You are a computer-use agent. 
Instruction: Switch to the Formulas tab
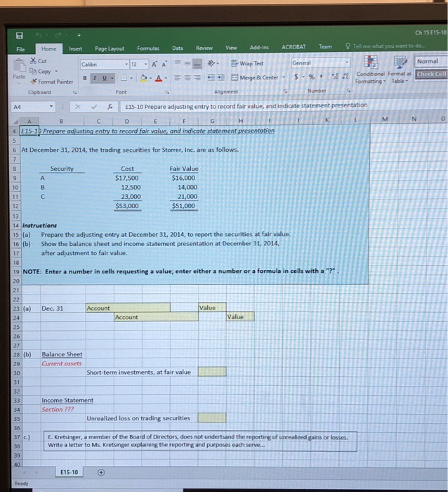click(148, 48)
